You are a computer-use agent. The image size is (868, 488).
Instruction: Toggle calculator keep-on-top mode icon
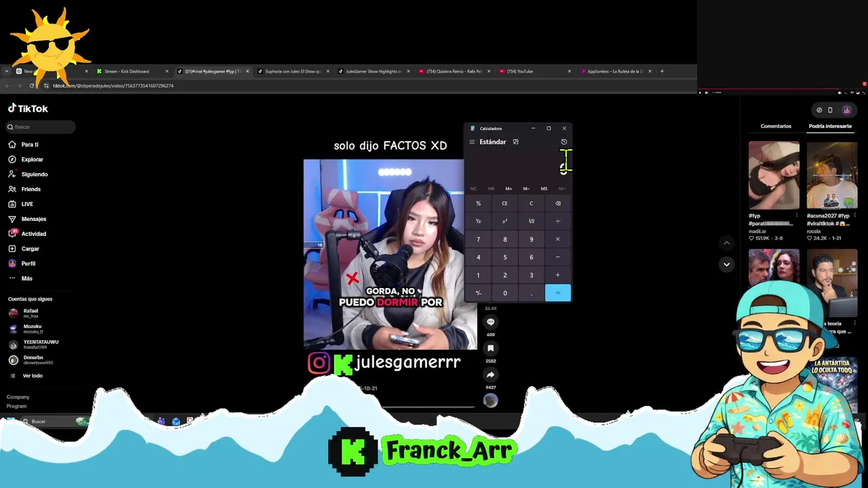(515, 142)
